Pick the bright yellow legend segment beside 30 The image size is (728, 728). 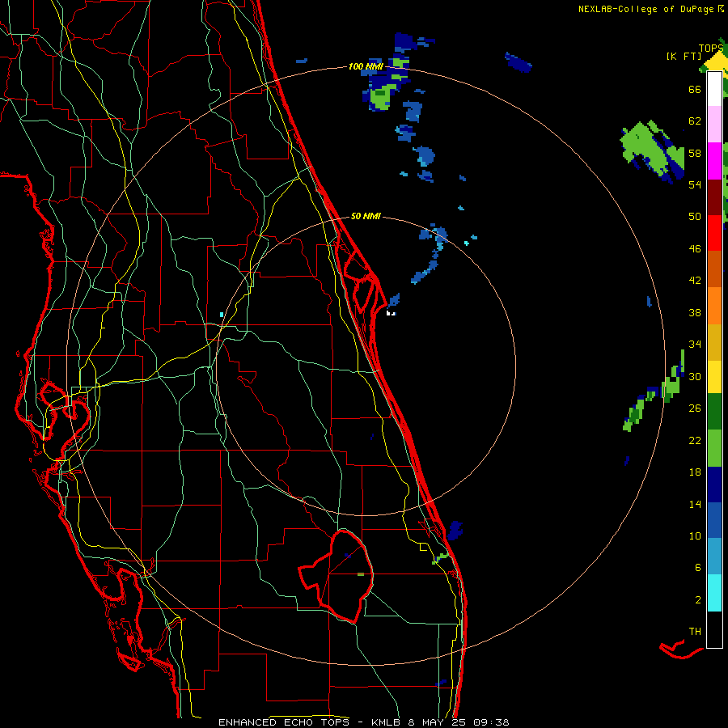point(714,377)
